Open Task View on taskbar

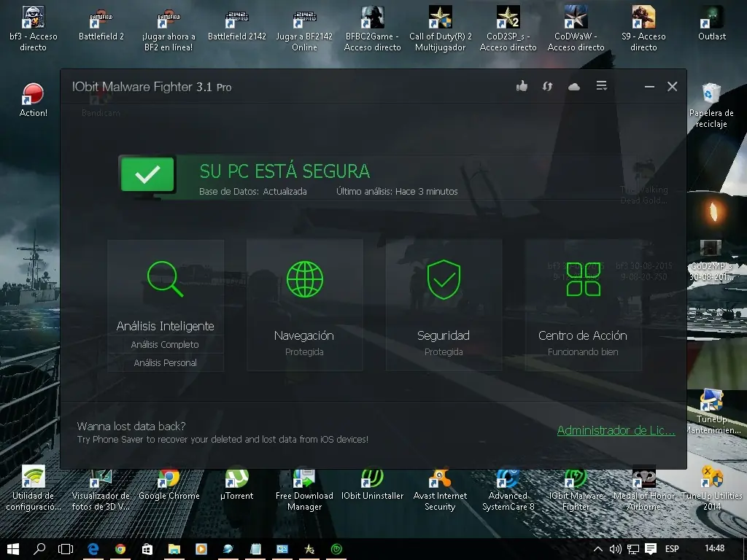click(x=66, y=549)
